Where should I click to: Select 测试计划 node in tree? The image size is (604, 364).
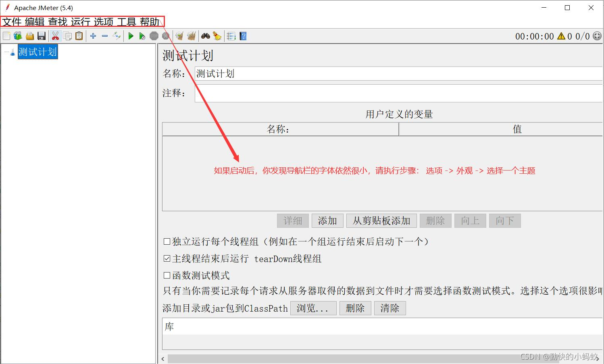click(x=37, y=52)
